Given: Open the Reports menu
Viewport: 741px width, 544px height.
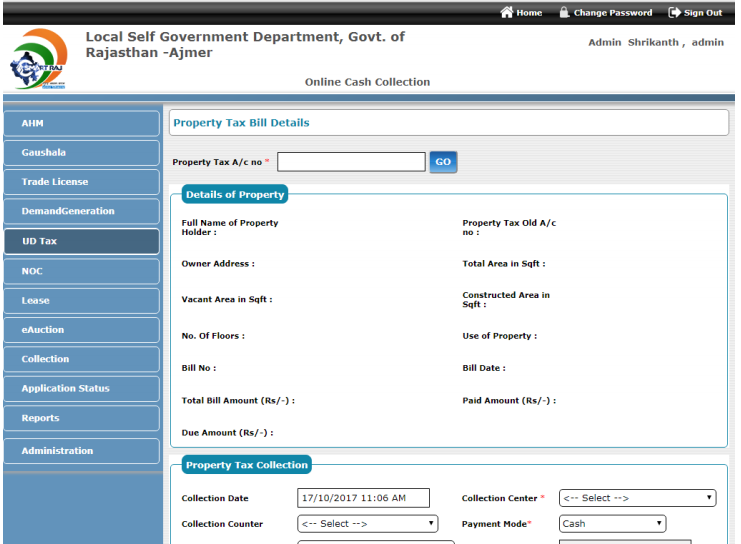Looking at the screenshot, I should [x=81, y=418].
